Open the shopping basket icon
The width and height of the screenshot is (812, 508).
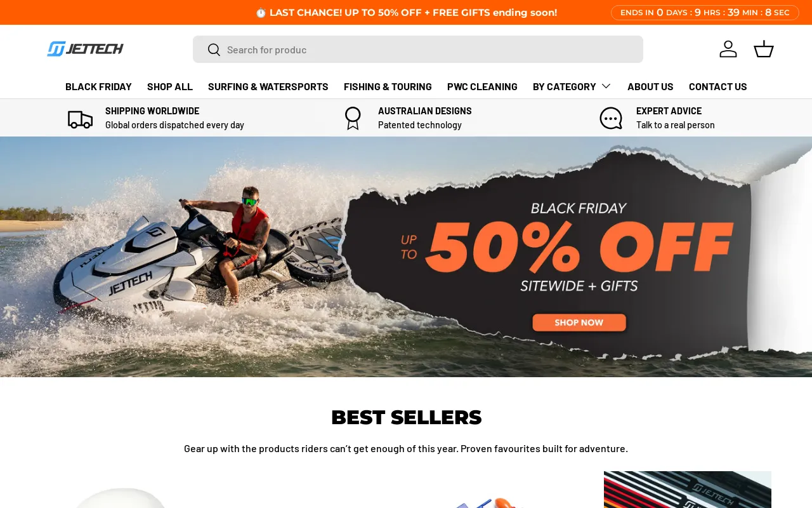(x=764, y=49)
